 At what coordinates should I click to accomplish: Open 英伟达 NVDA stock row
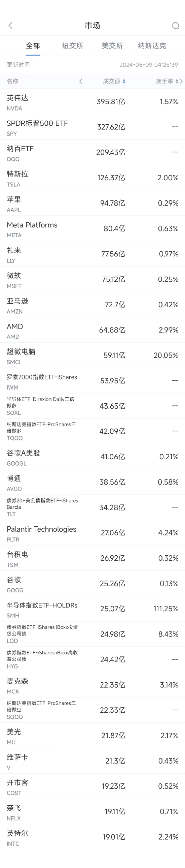click(x=92, y=102)
